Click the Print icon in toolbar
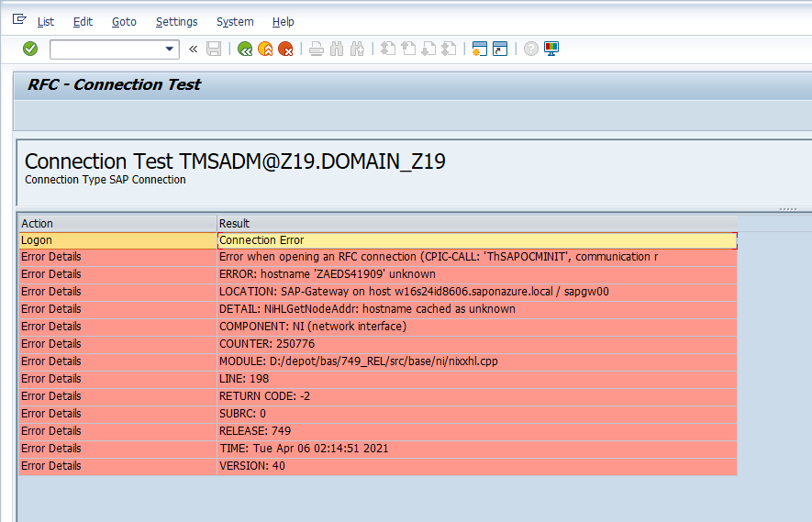 (317, 49)
